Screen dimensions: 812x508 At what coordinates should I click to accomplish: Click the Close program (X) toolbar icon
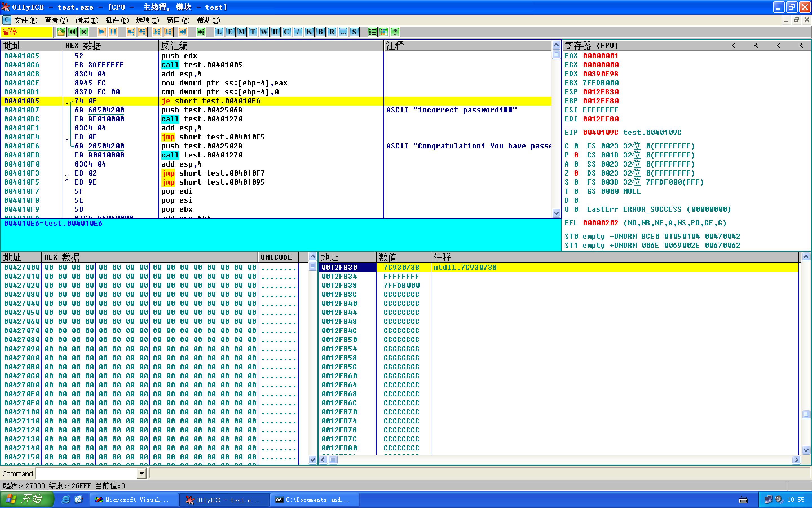click(x=84, y=32)
